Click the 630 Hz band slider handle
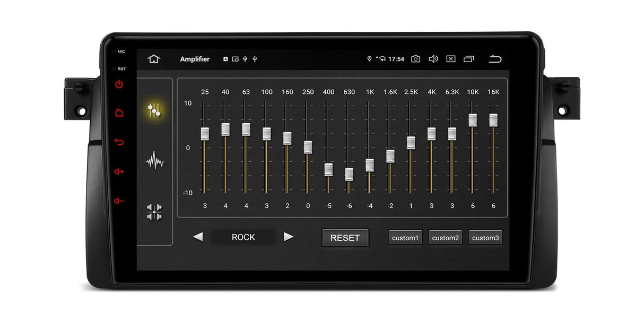644x322 pixels. 349,174
